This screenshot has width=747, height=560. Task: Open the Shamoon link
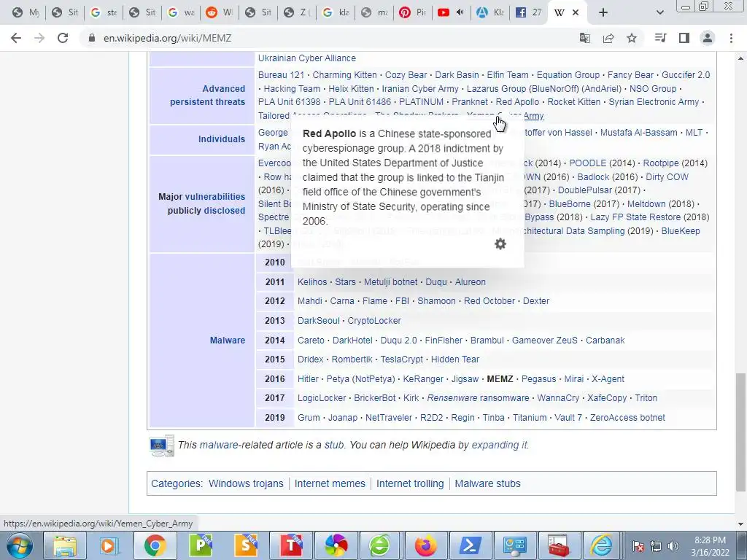(436, 301)
